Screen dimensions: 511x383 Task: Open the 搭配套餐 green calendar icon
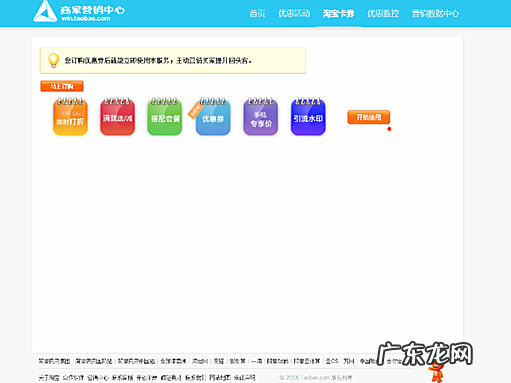(x=165, y=117)
